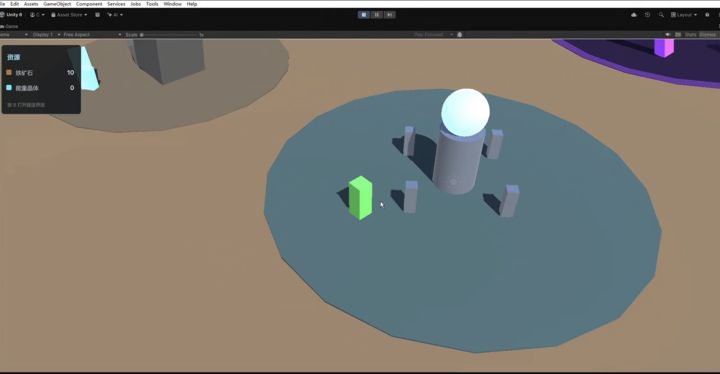Click the white sphere on the tower
720x374 pixels.
(x=465, y=113)
